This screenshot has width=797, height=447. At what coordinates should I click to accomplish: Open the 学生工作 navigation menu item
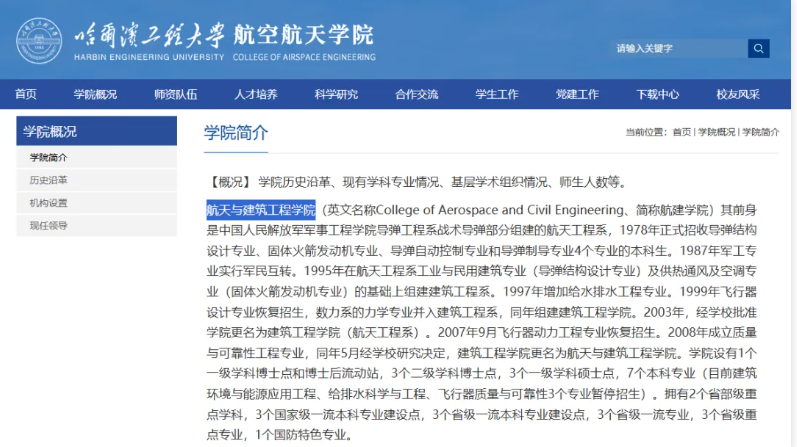(x=497, y=94)
